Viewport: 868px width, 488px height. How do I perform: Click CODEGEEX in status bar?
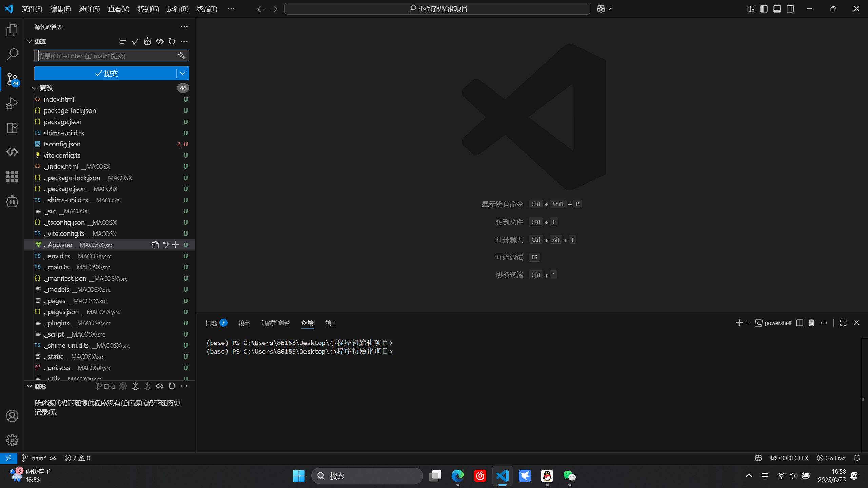pyautogui.click(x=789, y=458)
